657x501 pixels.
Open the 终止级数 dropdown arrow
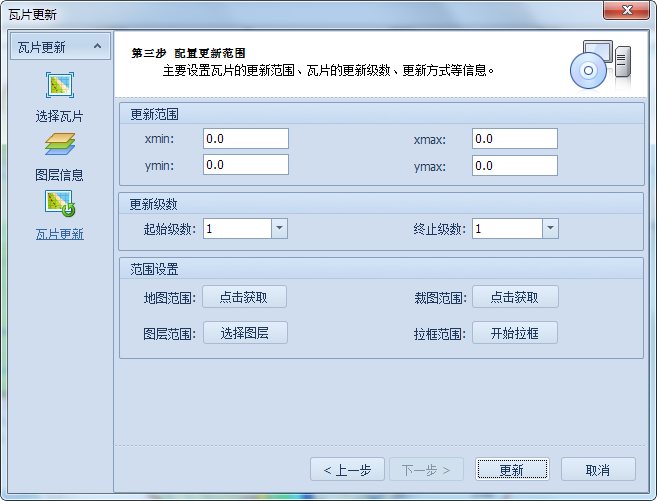tap(550, 229)
